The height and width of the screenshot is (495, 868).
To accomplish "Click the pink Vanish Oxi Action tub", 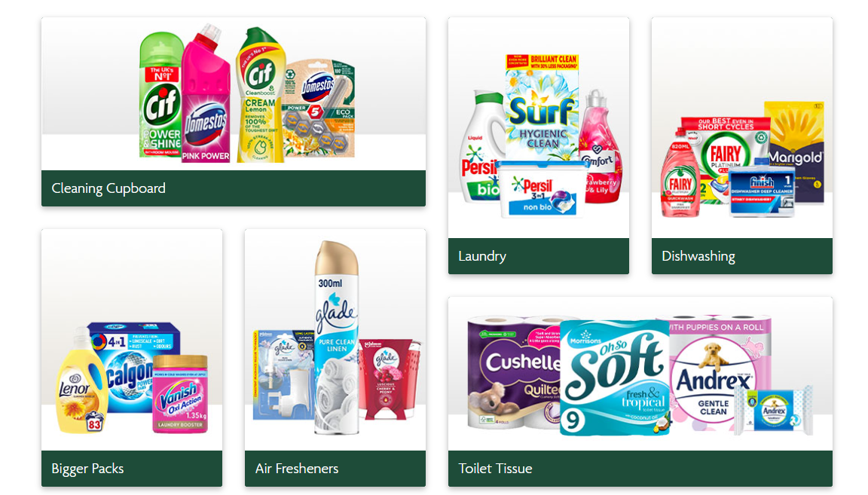I will 181,394.
